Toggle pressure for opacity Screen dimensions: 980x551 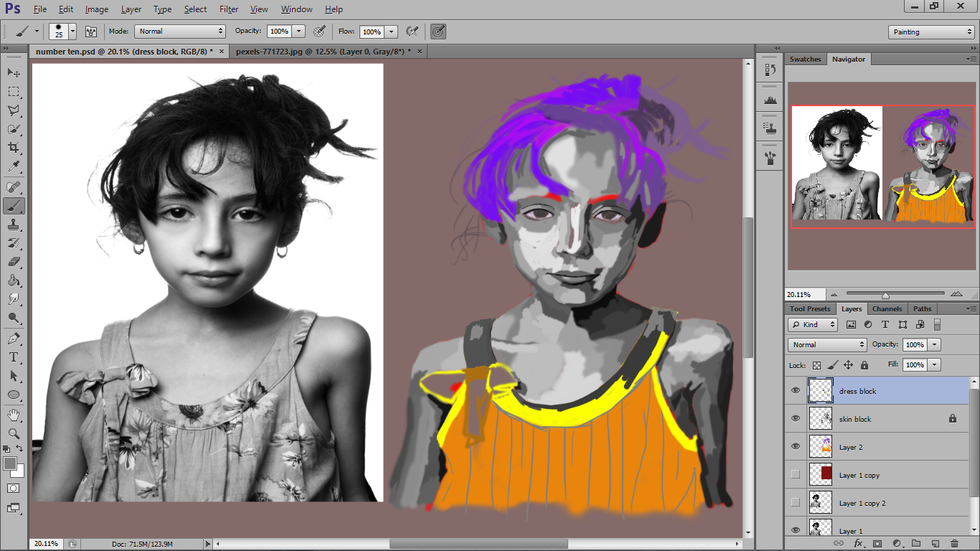320,32
